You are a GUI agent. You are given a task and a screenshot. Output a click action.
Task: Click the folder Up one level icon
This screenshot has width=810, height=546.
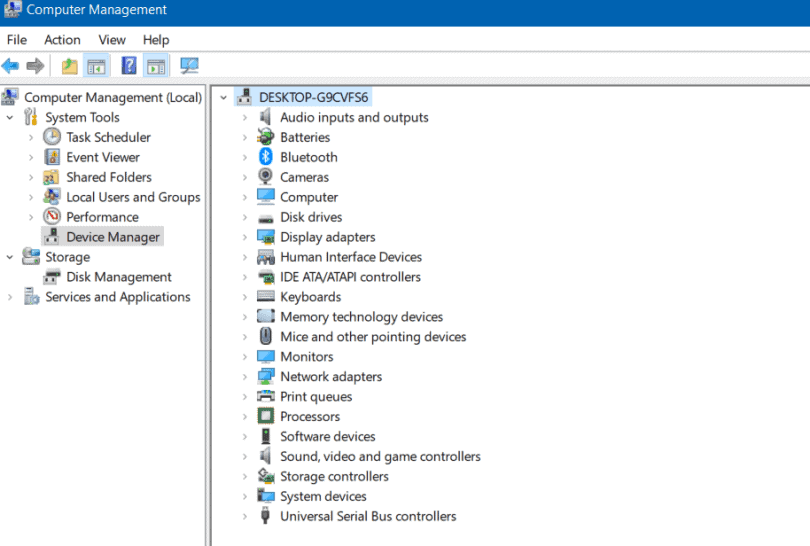click(69, 66)
